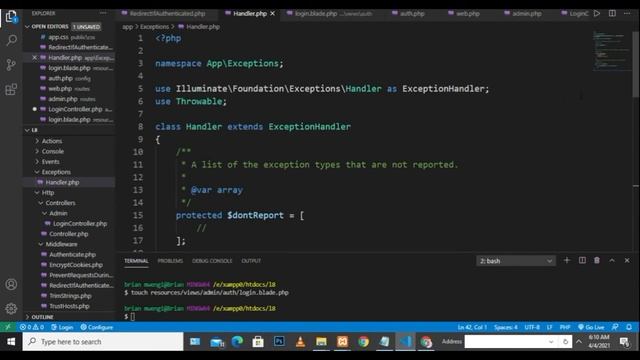Open line and column indicator Ln 42, Col 1
This screenshot has width=640, height=360.
coord(472,327)
